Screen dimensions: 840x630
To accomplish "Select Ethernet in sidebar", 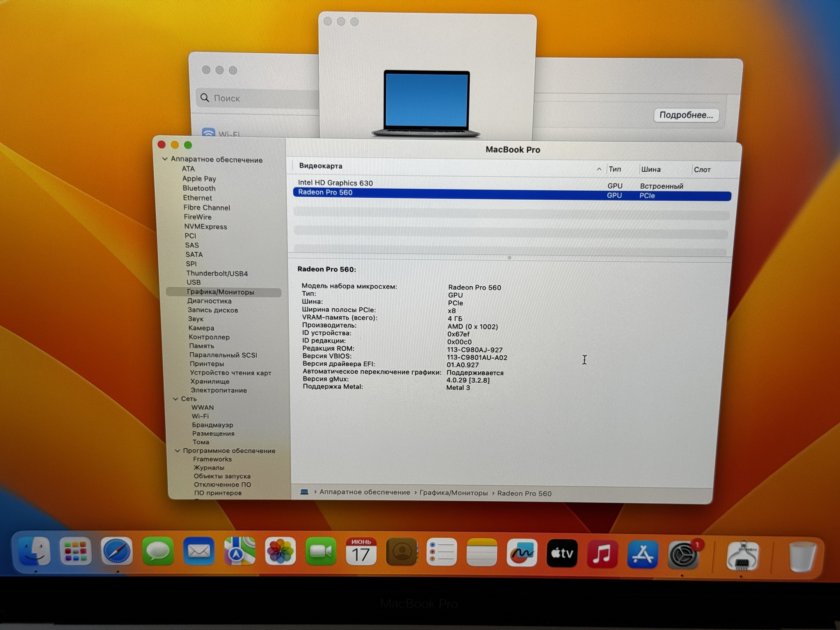I will (197, 198).
